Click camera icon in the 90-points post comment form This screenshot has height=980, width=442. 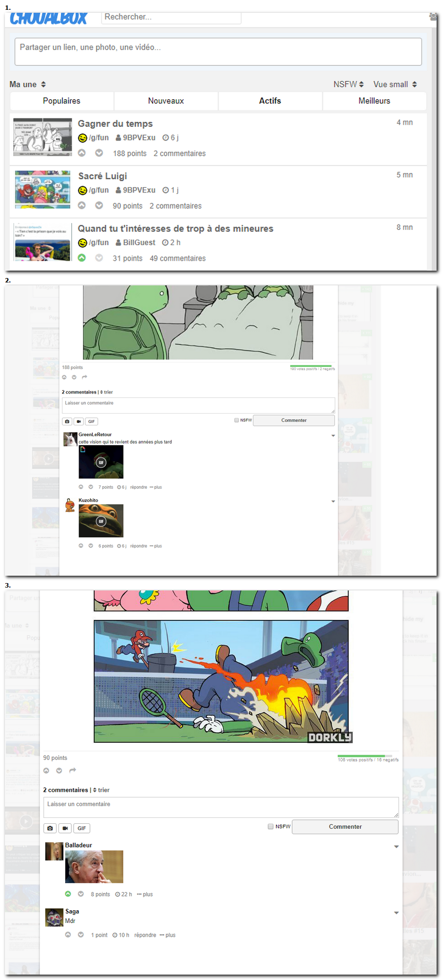click(50, 828)
